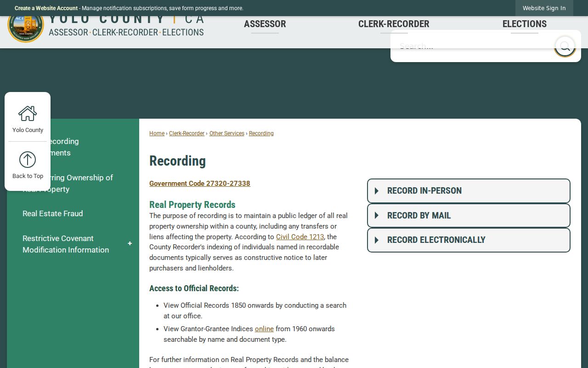This screenshot has width=588, height=368.
Task: Expand the Record By Mail section
Action: click(x=469, y=215)
